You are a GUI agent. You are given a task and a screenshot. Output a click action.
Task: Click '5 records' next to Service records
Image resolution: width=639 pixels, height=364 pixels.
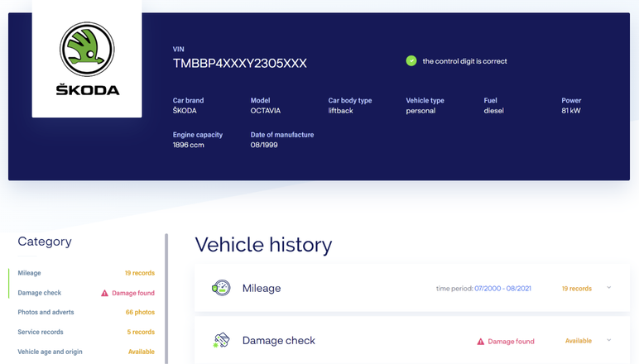(x=141, y=332)
